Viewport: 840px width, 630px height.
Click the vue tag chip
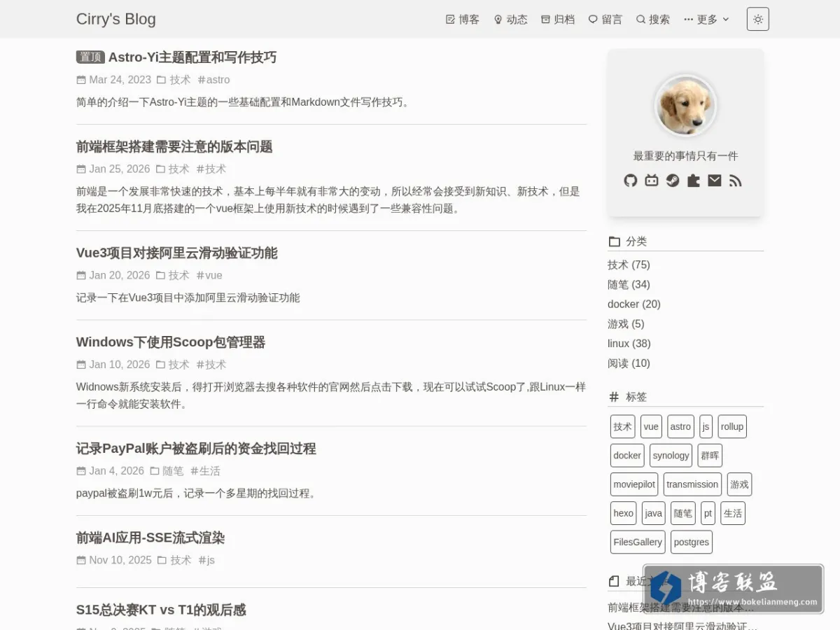pos(651,426)
